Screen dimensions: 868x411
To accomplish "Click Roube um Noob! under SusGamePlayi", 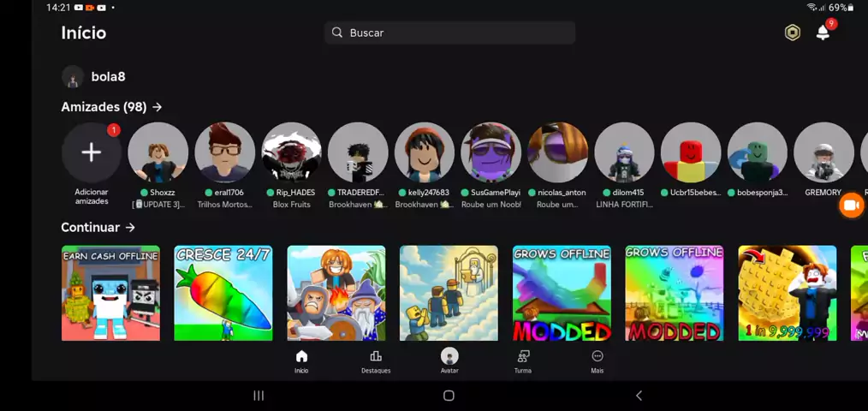I will [491, 205].
